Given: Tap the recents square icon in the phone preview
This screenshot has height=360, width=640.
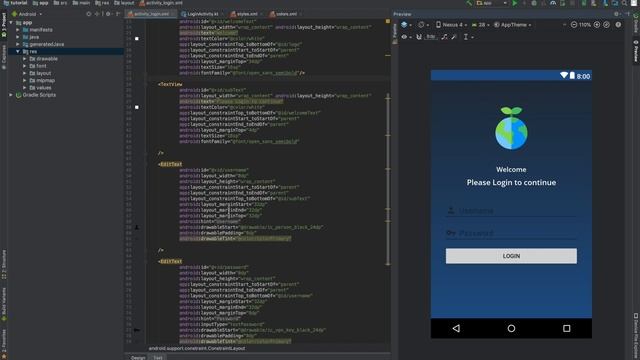Looking at the screenshot, I should click(x=567, y=328).
